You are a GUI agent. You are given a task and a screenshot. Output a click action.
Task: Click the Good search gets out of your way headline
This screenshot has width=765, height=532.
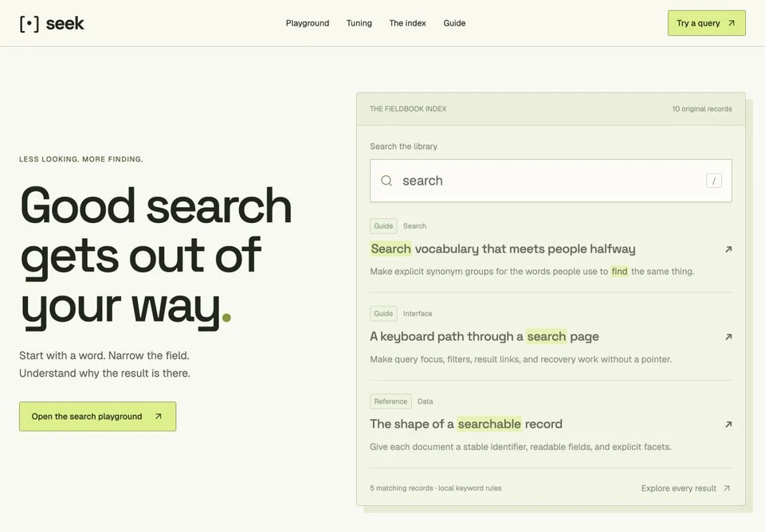pyautogui.click(x=156, y=257)
